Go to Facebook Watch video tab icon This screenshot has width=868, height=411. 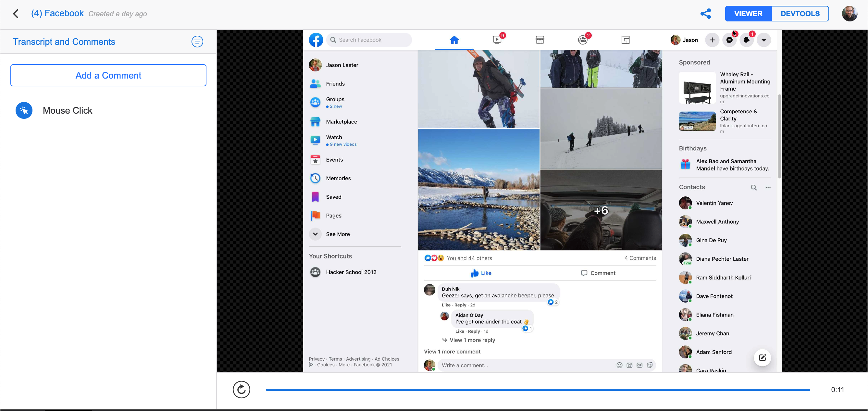click(x=497, y=40)
